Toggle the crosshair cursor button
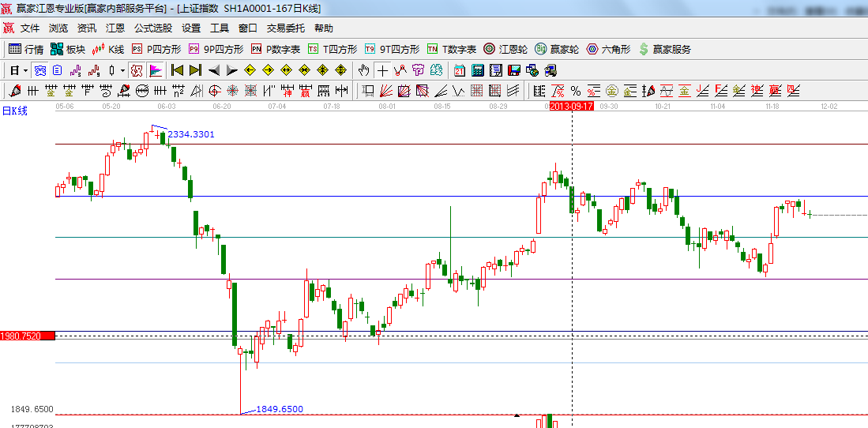 click(x=382, y=70)
